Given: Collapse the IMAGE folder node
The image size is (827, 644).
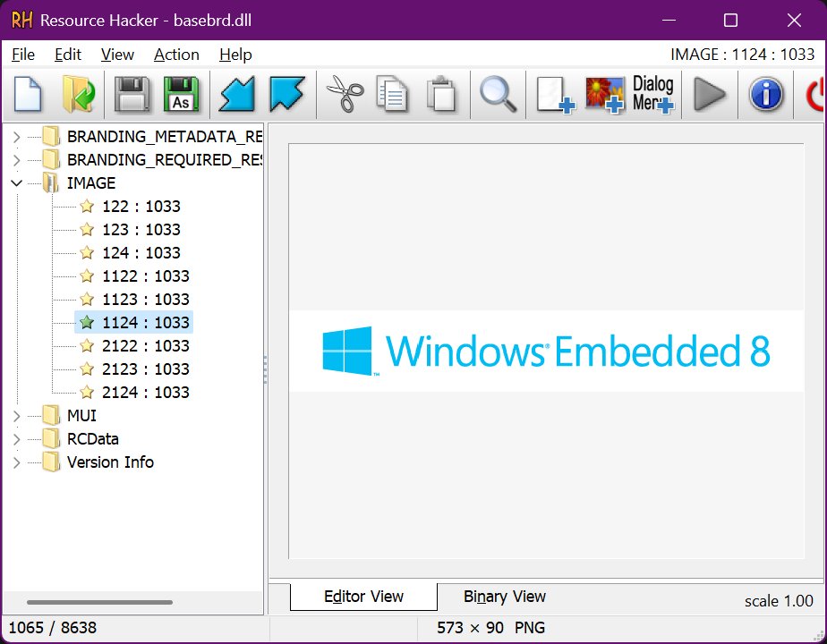Looking at the screenshot, I should pyautogui.click(x=16, y=183).
